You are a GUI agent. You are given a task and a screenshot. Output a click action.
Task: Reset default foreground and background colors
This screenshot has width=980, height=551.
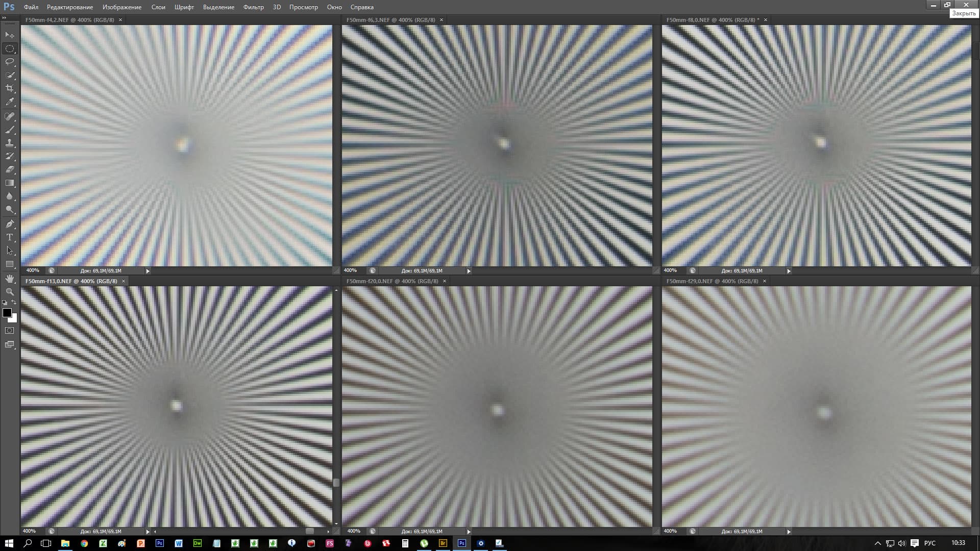[5, 302]
